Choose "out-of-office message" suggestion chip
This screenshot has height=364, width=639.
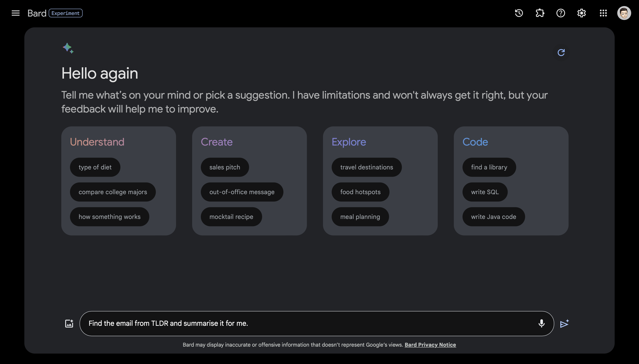click(x=242, y=192)
